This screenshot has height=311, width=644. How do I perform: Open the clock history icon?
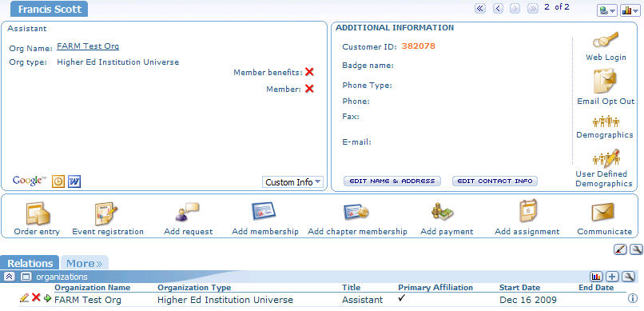(x=58, y=181)
